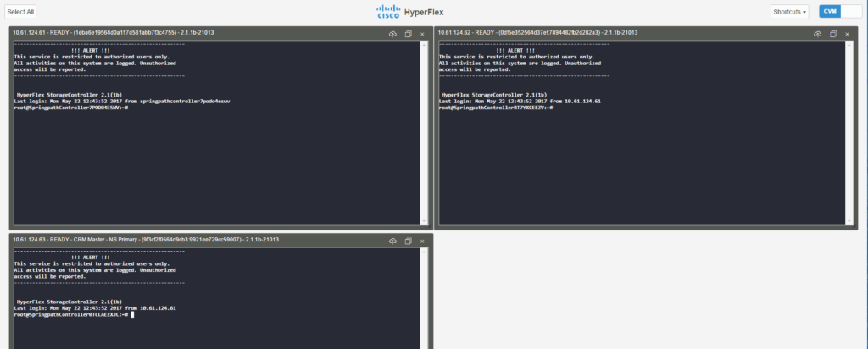
Task: Open the Shortcuts dropdown
Action: click(790, 12)
